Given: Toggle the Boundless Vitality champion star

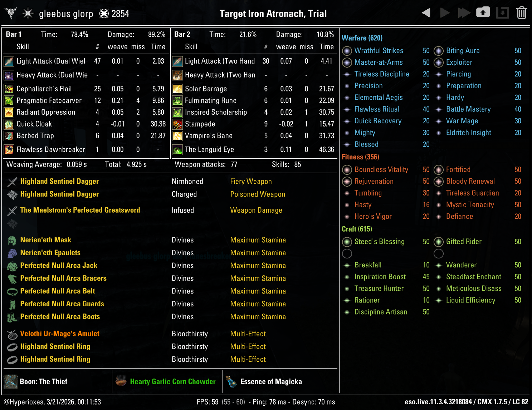Looking at the screenshot, I should point(347,170).
